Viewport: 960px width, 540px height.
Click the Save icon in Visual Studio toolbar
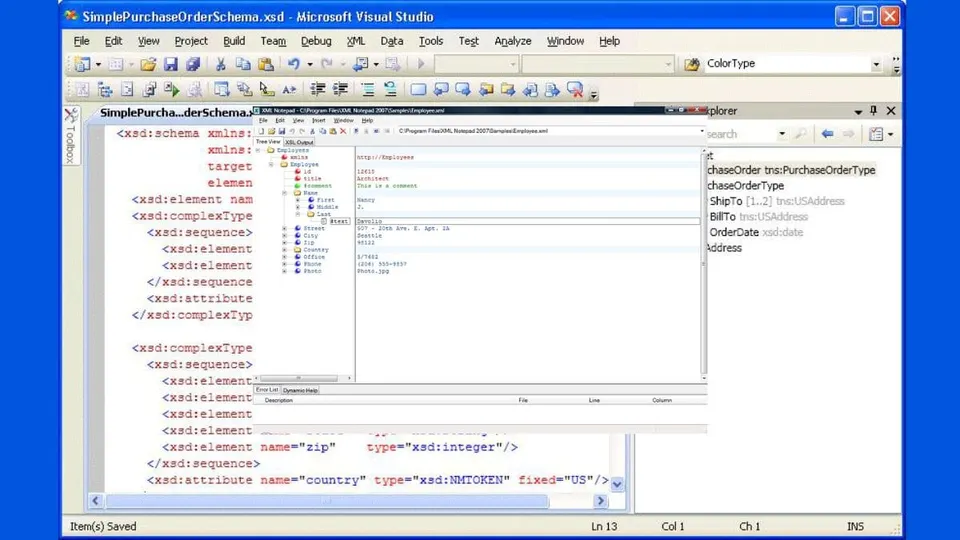coord(171,64)
